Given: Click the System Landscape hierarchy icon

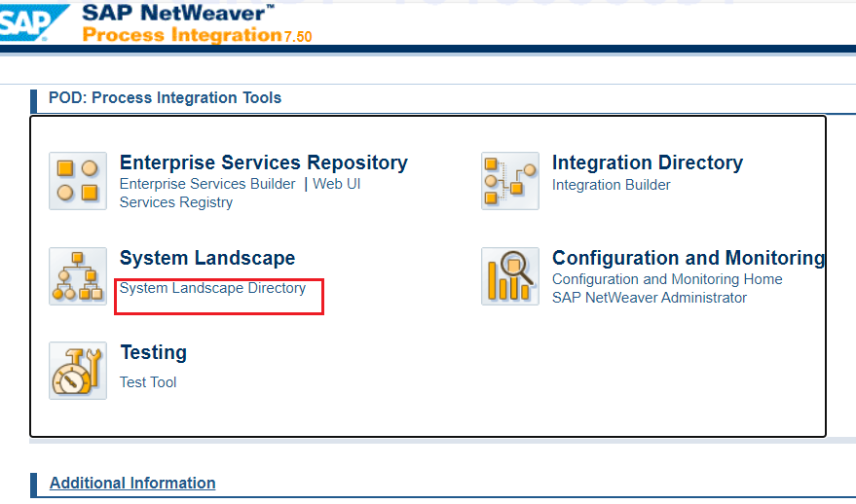Looking at the screenshot, I should pyautogui.click(x=78, y=276).
